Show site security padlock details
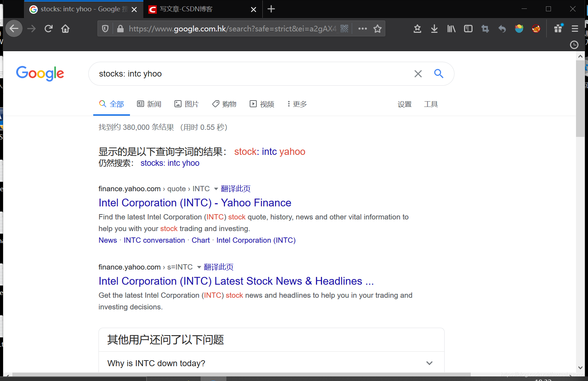This screenshot has width=588, height=381. [x=120, y=29]
